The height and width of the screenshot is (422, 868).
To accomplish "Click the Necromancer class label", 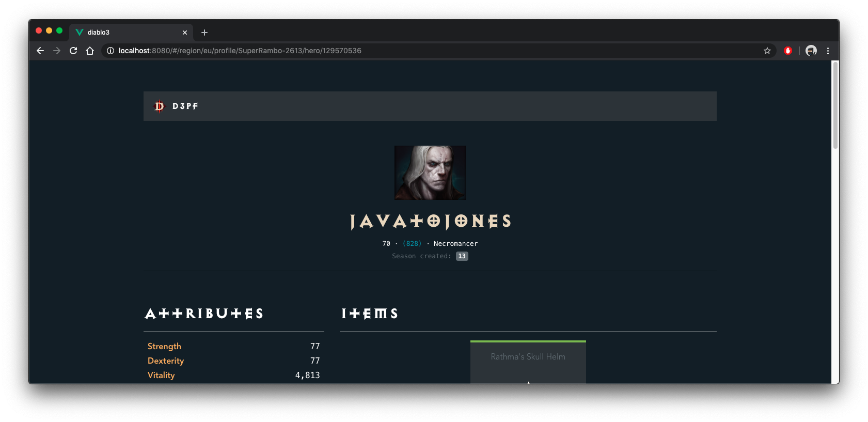I will click(x=455, y=244).
